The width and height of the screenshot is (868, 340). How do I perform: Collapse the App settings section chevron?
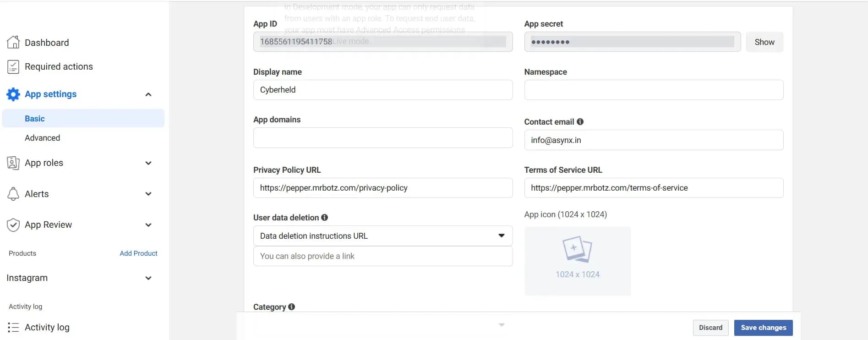tap(148, 94)
